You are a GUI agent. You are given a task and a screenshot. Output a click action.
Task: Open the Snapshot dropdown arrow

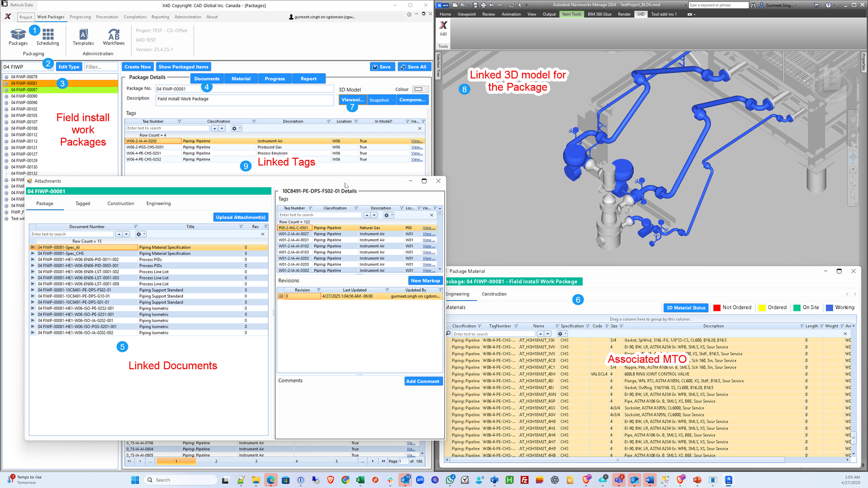394,100
